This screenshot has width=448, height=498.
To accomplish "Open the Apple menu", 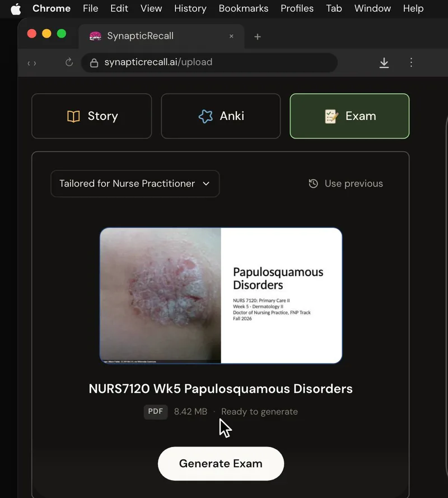I will 16,9.
